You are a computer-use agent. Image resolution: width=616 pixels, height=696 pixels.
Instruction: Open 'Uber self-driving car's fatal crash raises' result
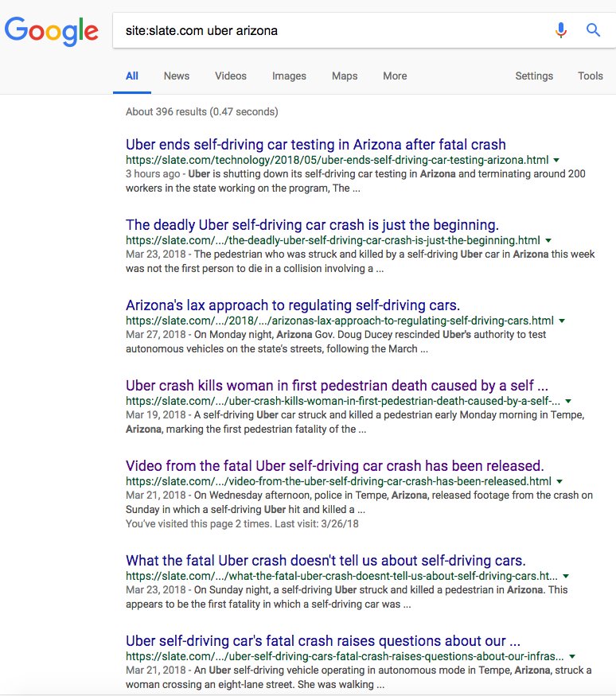(323, 640)
